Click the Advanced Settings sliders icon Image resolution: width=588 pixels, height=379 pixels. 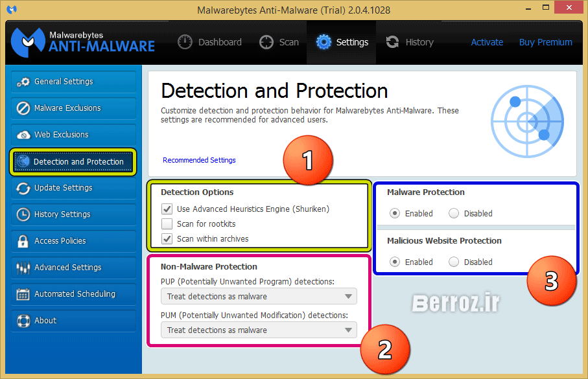click(23, 268)
